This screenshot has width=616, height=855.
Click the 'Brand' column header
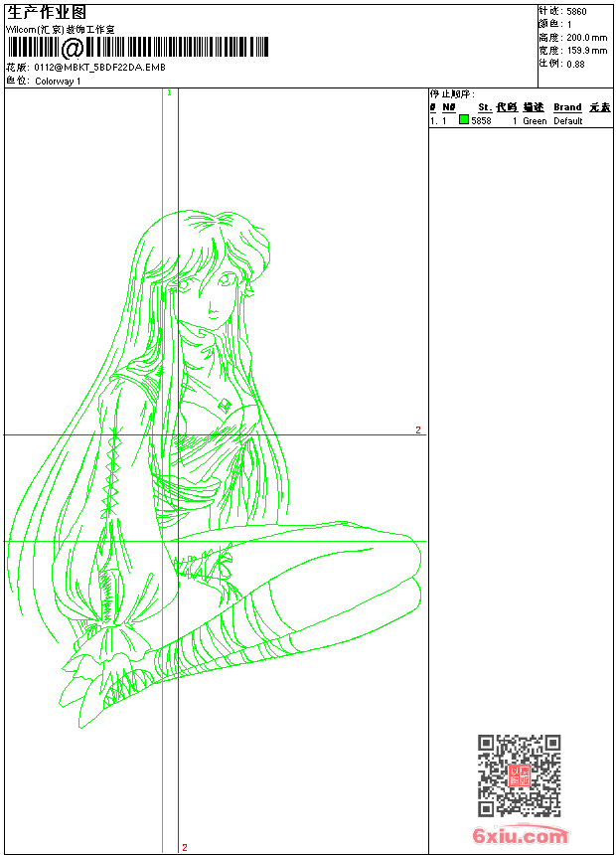click(x=567, y=107)
